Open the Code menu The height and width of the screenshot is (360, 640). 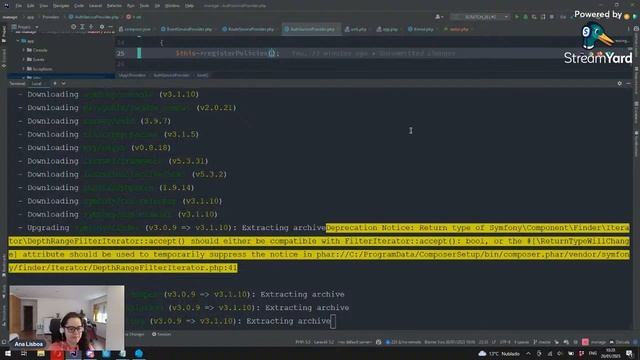click(x=79, y=6)
